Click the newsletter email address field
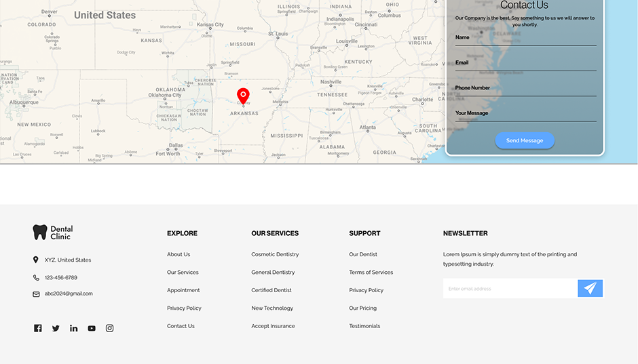The image size is (638, 364). 510,289
